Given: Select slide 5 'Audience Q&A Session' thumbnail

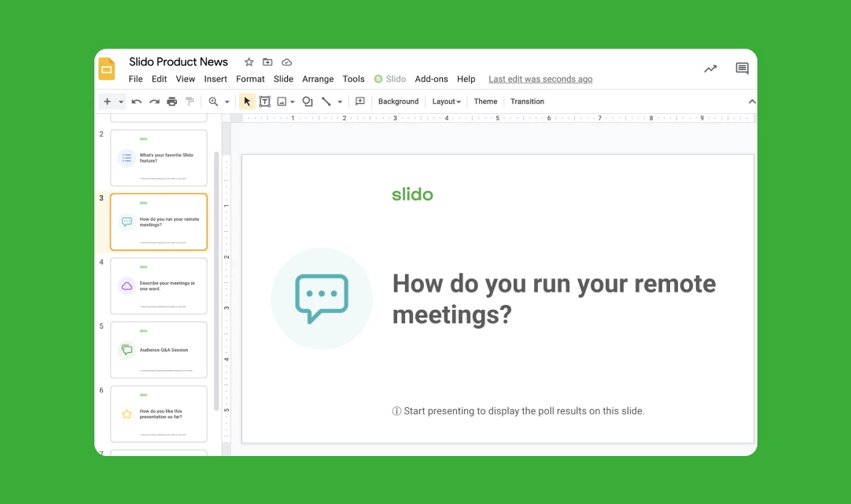Looking at the screenshot, I should [158, 350].
